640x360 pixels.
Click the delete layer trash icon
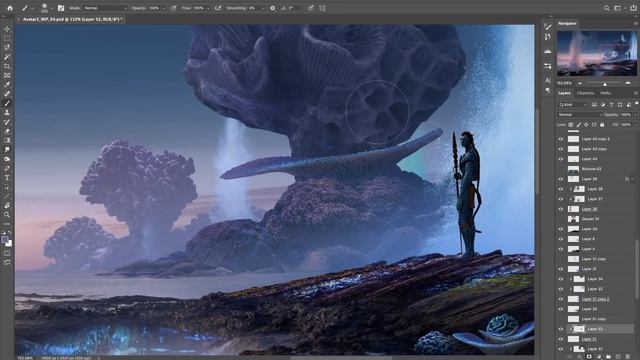click(628, 357)
